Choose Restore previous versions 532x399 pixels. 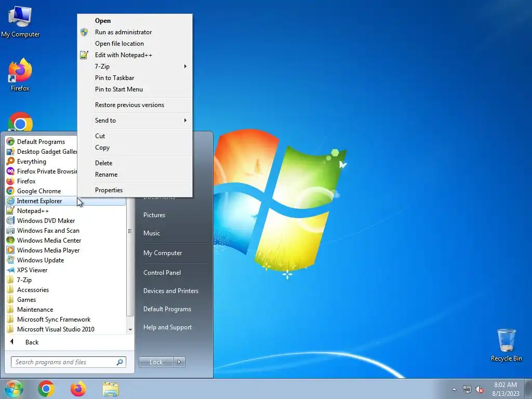135,105
